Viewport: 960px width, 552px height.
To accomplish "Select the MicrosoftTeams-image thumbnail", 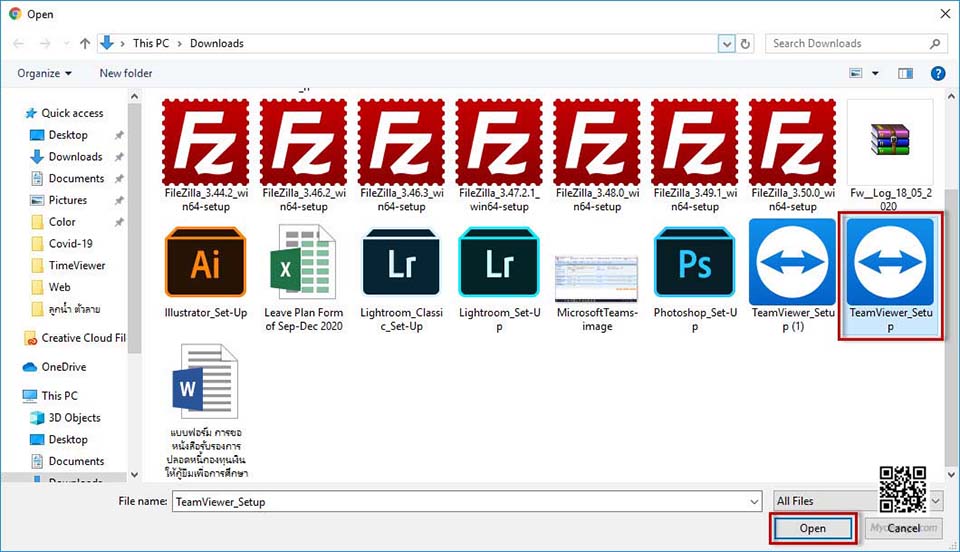I will 597,278.
